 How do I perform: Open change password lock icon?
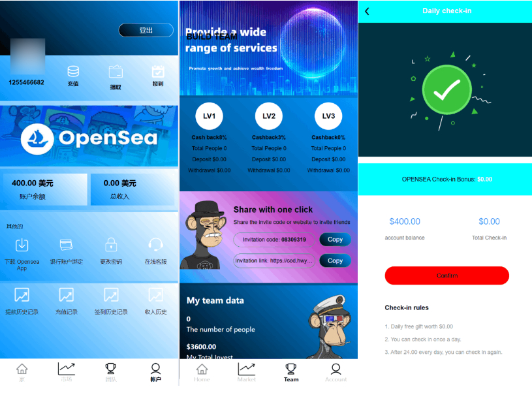pyautogui.click(x=111, y=244)
